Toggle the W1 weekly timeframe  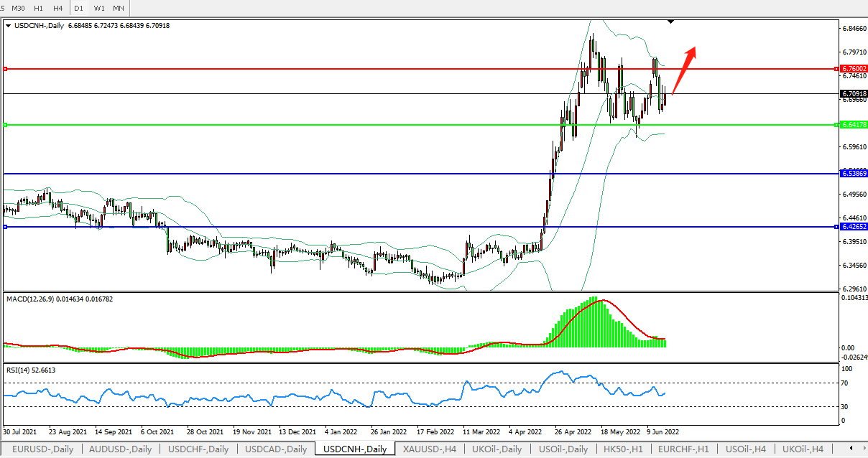click(x=99, y=8)
